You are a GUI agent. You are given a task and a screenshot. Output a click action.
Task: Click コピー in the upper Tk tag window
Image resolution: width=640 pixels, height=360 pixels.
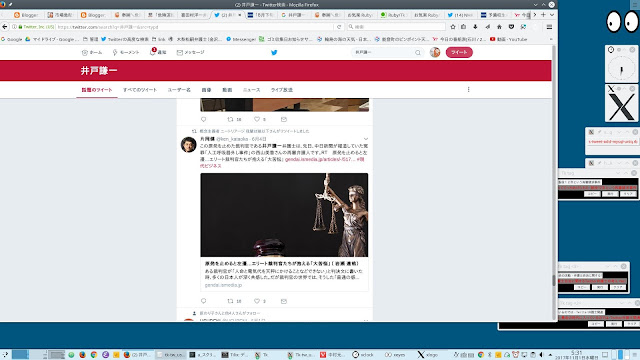coord(592,194)
